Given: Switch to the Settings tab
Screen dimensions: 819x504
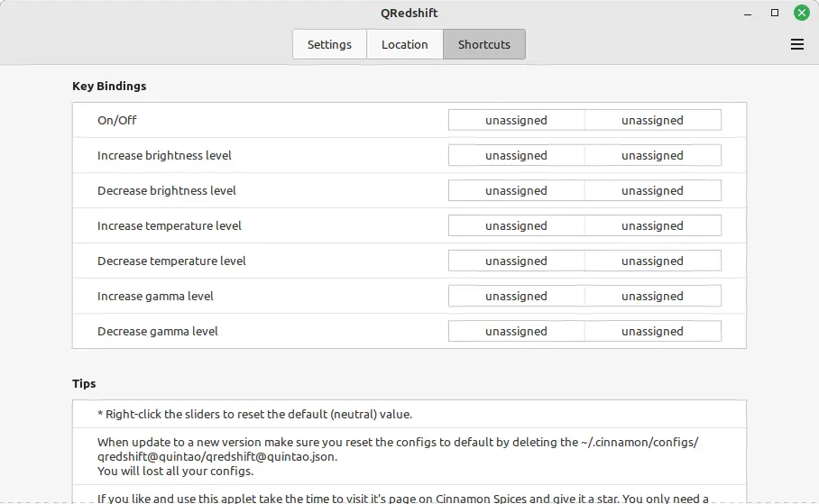Looking at the screenshot, I should click(329, 44).
